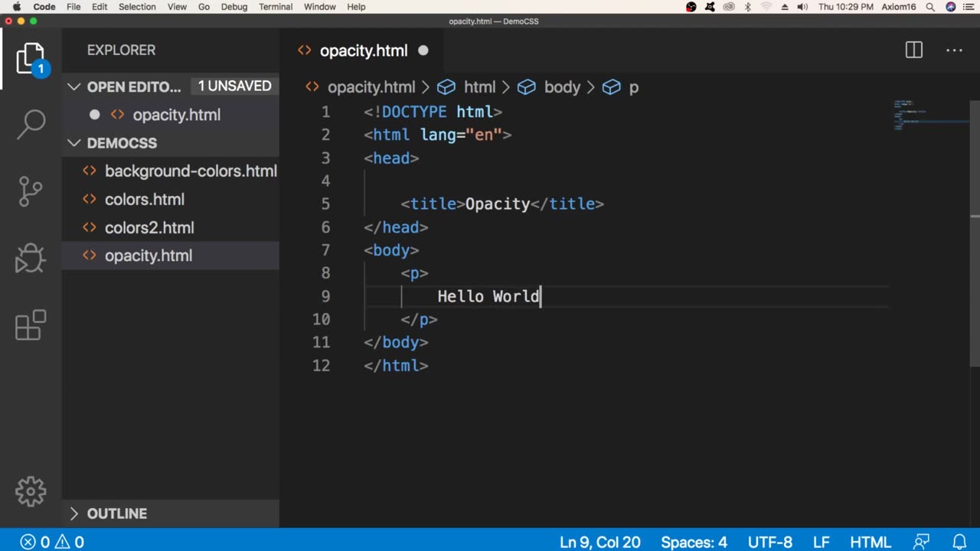Collapse the OPEN EDITORS section
Viewport: 980px width, 551px height.
74,86
